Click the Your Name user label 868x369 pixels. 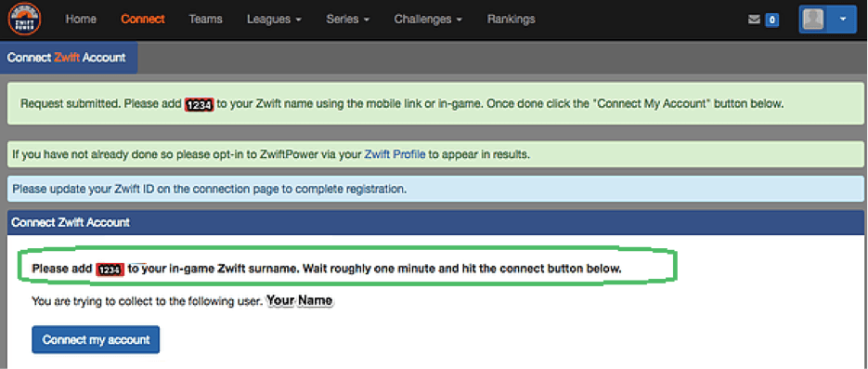pos(300,301)
